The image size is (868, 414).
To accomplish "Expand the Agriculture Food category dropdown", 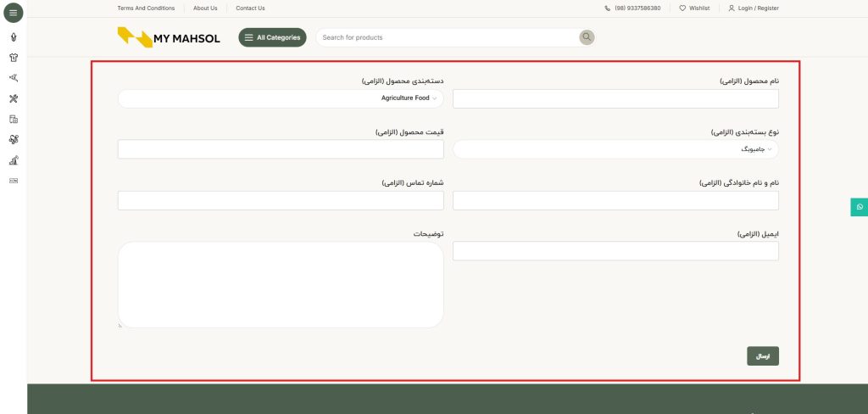I will [x=281, y=99].
